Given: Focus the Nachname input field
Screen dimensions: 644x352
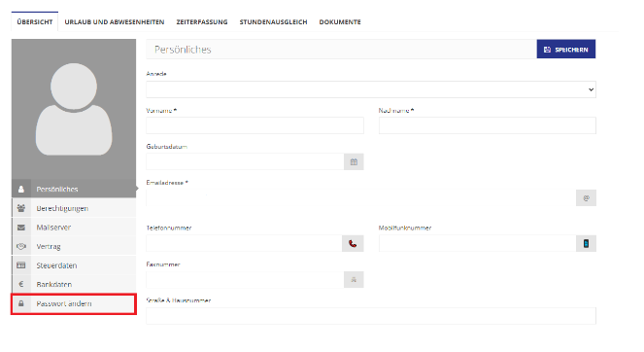Looking at the screenshot, I should pos(487,125).
